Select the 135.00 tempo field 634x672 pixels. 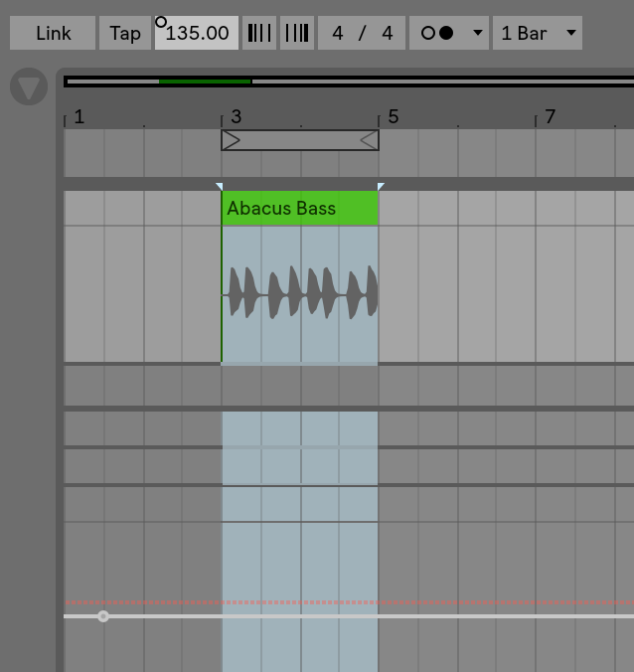pos(197,33)
